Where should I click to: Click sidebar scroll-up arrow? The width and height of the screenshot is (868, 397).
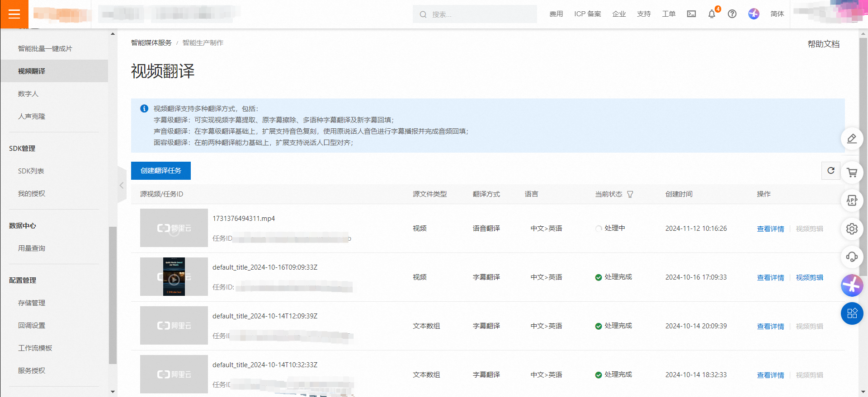113,34
